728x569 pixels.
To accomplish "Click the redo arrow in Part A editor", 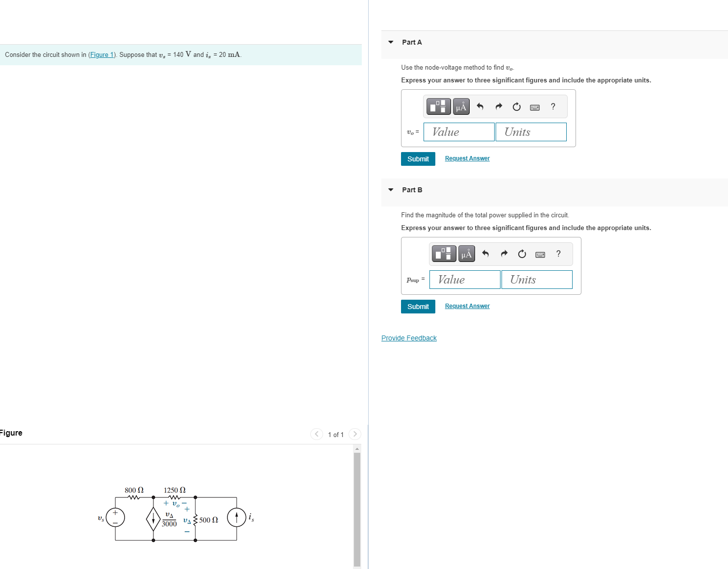I will [498, 106].
